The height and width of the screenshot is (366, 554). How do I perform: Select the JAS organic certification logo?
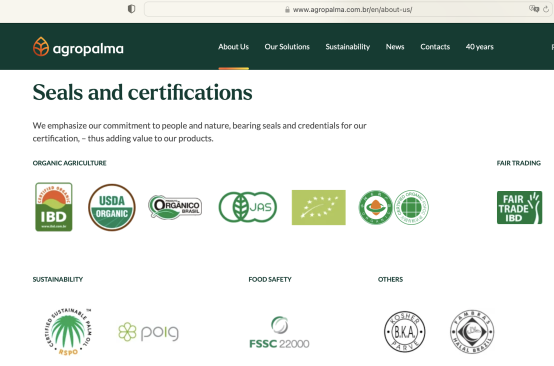248,207
